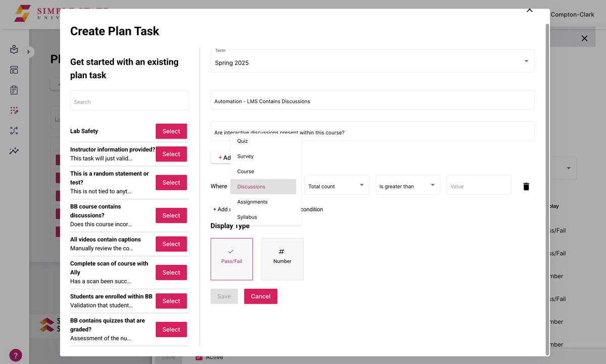This screenshot has width=606, height=364.
Task: Select Quiz from the condition type menu
Action: (x=242, y=141)
